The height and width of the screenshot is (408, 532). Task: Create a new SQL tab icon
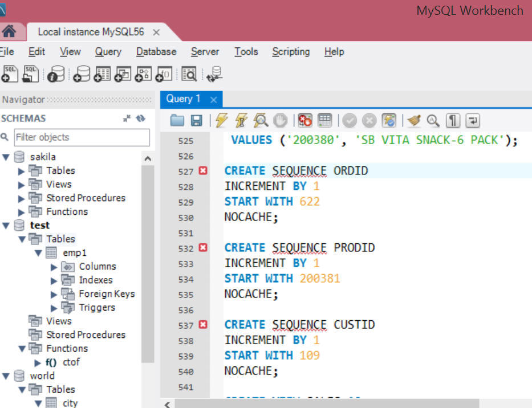coord(10,74)
